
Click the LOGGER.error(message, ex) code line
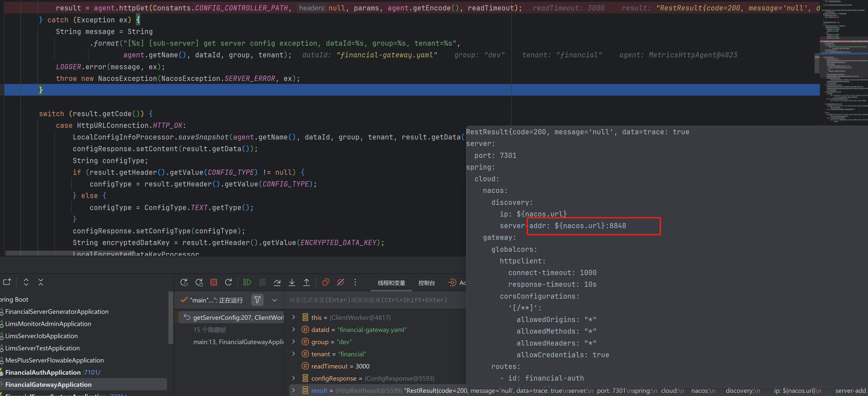[110, 67]
